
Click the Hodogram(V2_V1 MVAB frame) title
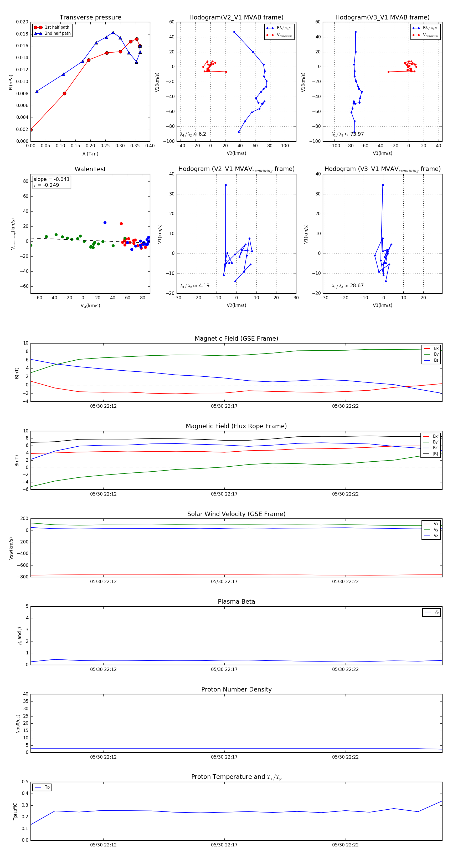point(236,18)
